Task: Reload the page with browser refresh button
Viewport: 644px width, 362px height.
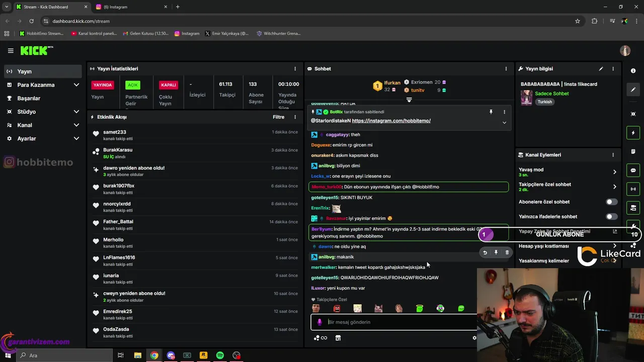Action: pyautogui.click(x=31, y=21)
